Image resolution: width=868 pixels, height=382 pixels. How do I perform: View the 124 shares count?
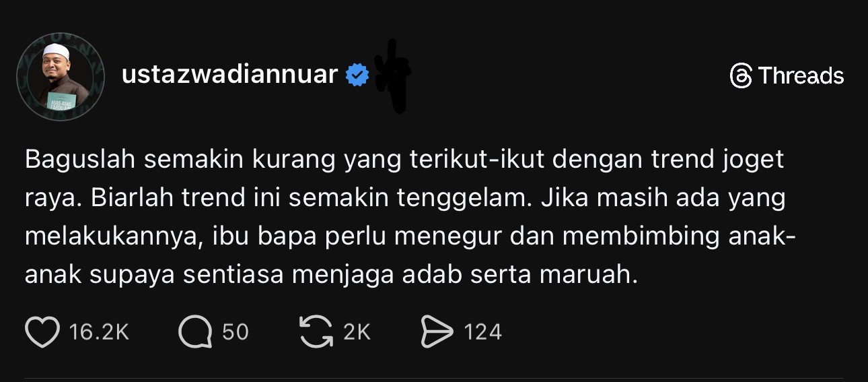coord(482,331)
